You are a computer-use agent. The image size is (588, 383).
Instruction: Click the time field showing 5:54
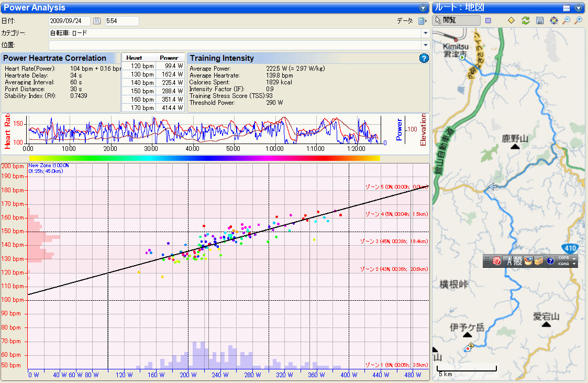[x=121, y=21]
